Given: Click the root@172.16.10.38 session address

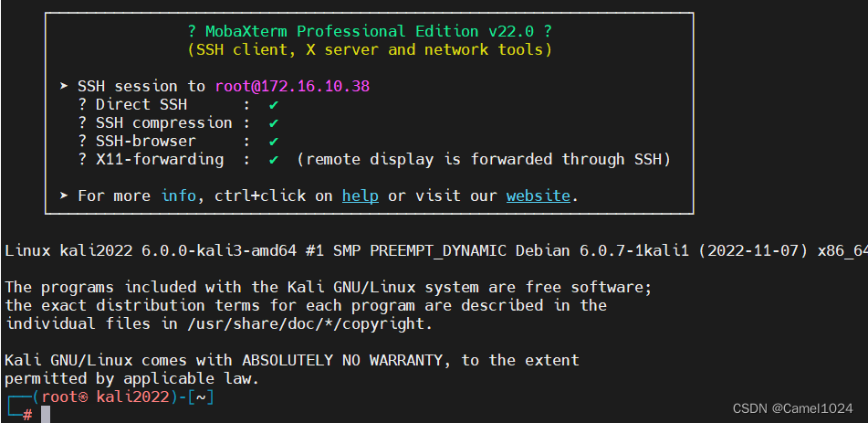Looking at the screenshot, I should click(292, 87).
